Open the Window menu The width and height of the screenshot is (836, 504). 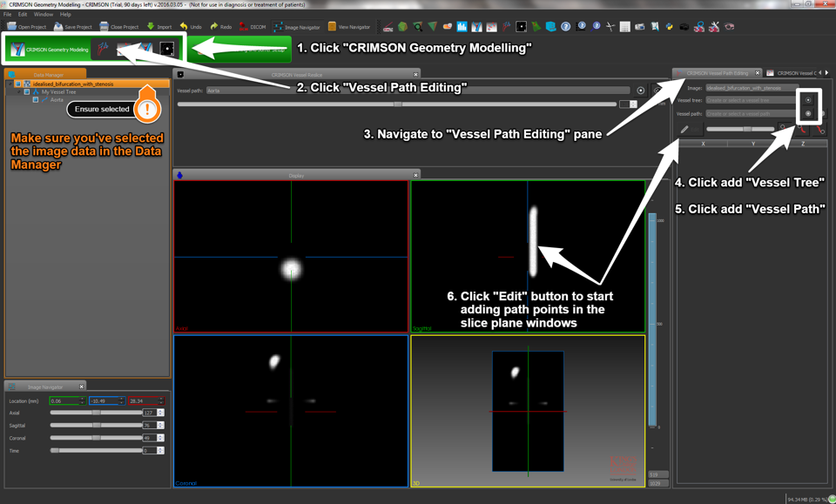click(x=43, y=15)
